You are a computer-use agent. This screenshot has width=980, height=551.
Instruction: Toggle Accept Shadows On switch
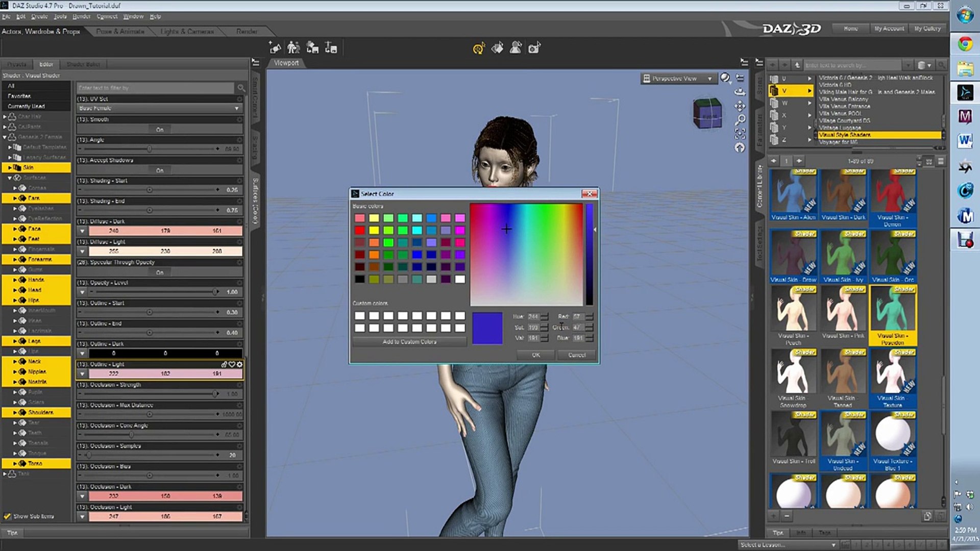pos(160,170)
